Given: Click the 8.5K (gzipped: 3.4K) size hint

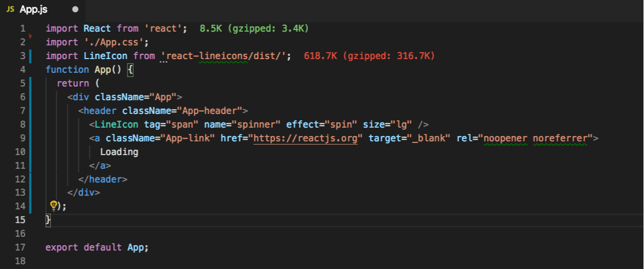Looking at the screenshot, I should pyautogui.click(x=254, y=28).
